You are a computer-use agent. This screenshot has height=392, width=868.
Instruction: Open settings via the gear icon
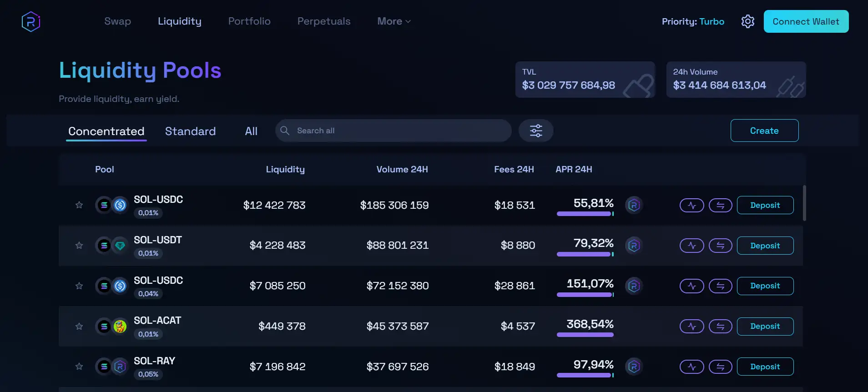tap(747, 21)
